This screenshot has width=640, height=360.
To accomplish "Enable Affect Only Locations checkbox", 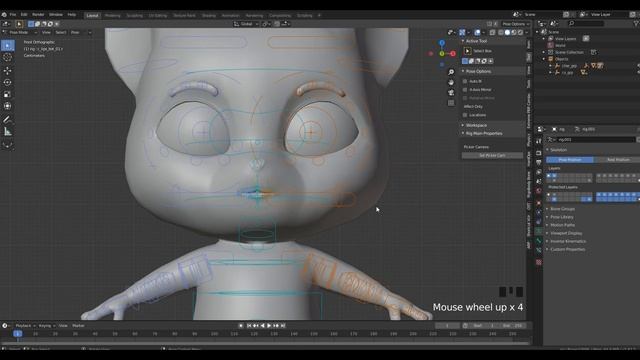I will (x=465, y=115).
